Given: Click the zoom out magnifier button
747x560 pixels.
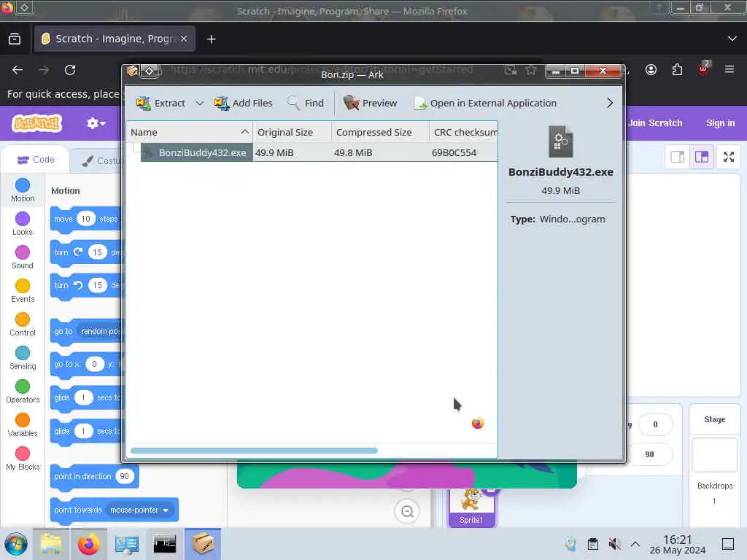Looking at the screenshot, I should coord(407,511).
